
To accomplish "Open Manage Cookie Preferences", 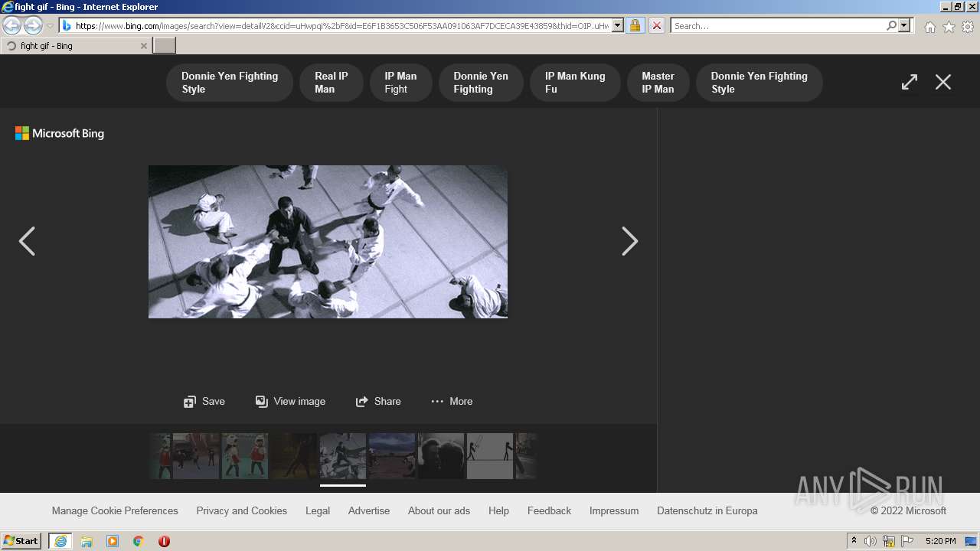I will [x=115, y=510].
